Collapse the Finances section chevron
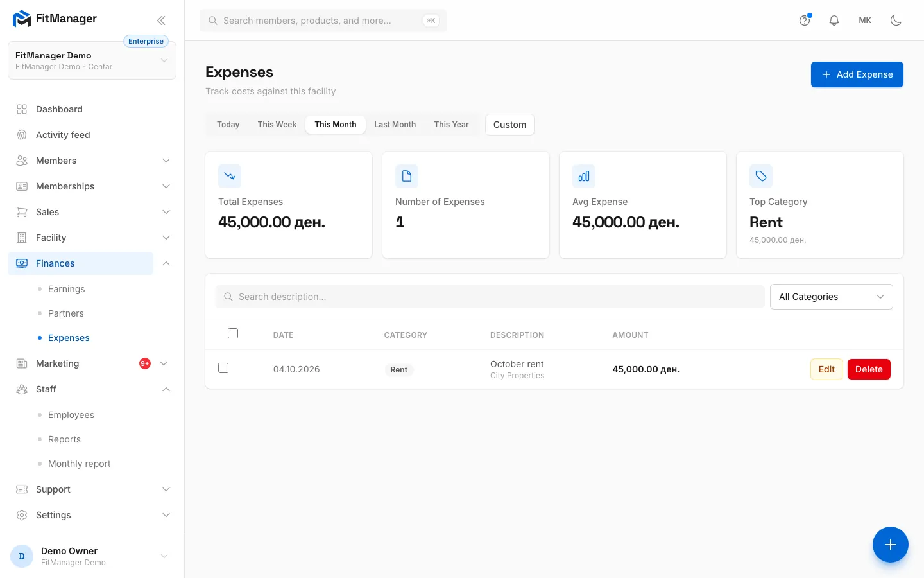 click(x=166, y=263)
